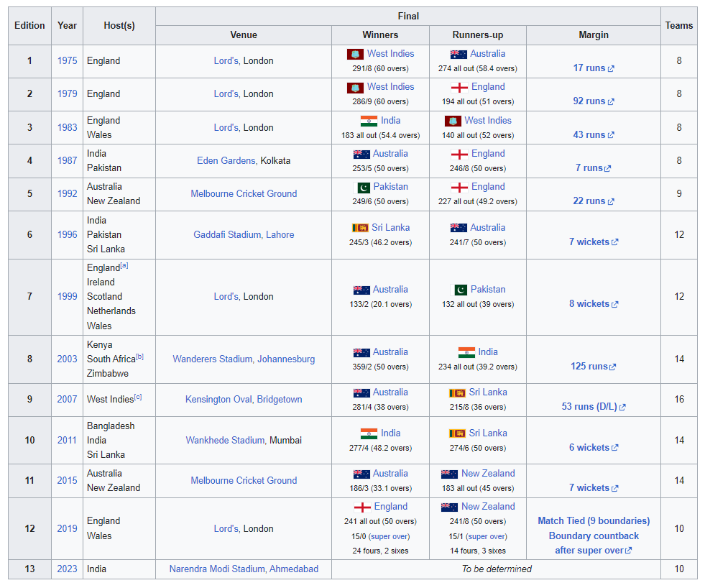Open Wanderers Stadium, Johannesburg link

244,359
